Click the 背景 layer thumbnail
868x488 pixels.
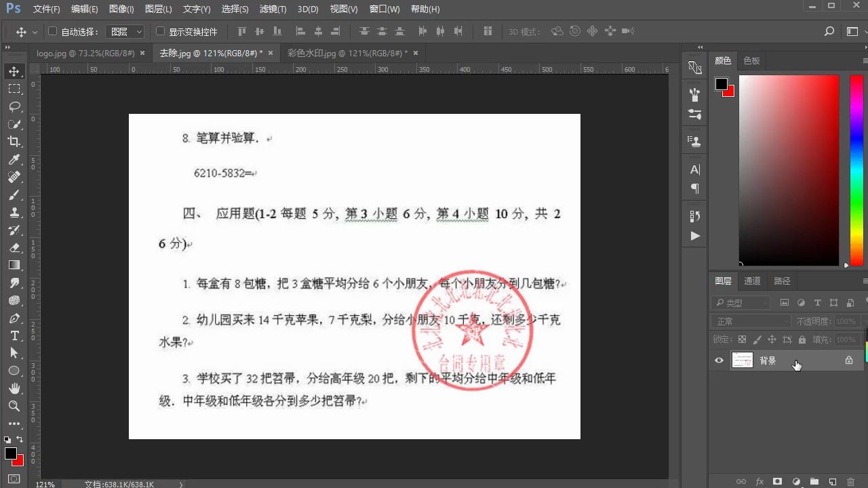pos(743,361)
